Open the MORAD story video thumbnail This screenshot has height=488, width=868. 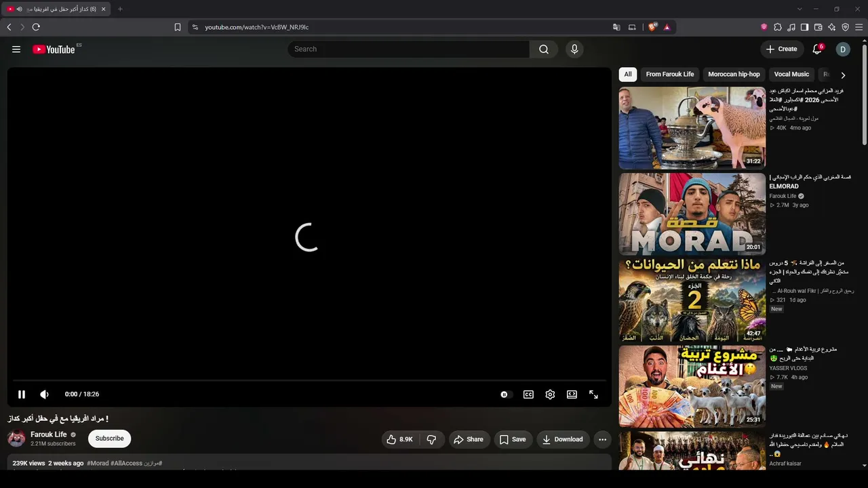(692, 213)
